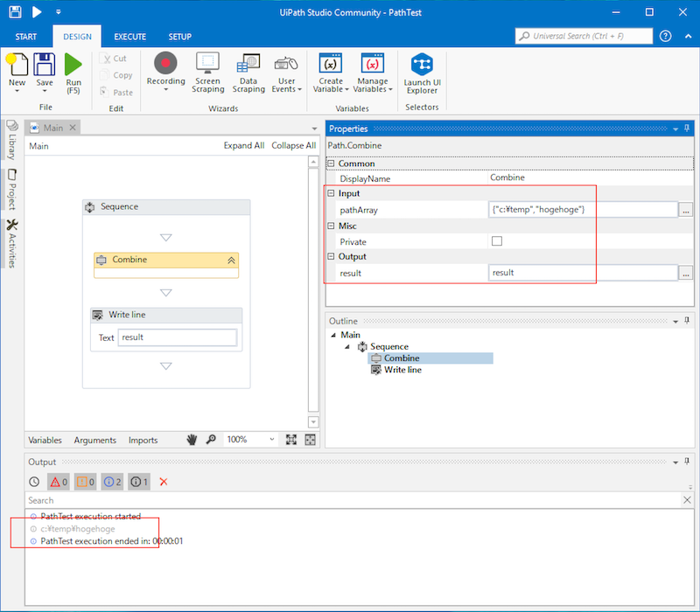
Task: Start the Recording wizard
Action: pyautogui.click(x=165, y=72)
